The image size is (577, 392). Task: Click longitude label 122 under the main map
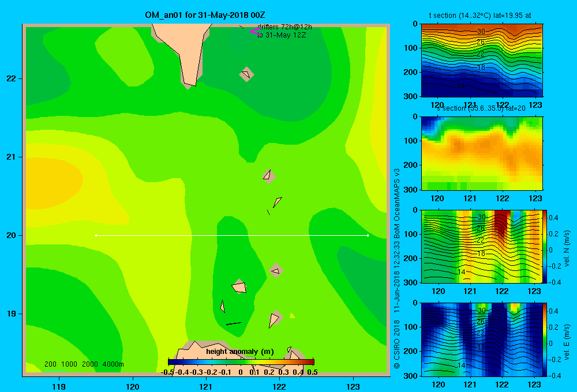[x=279, y=386]
